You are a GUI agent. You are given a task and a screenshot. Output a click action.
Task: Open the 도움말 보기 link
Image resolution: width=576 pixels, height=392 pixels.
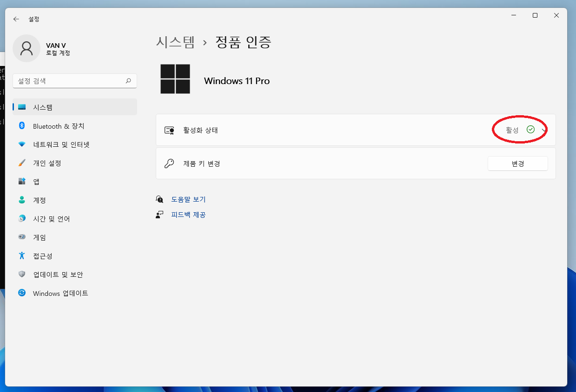188,199
